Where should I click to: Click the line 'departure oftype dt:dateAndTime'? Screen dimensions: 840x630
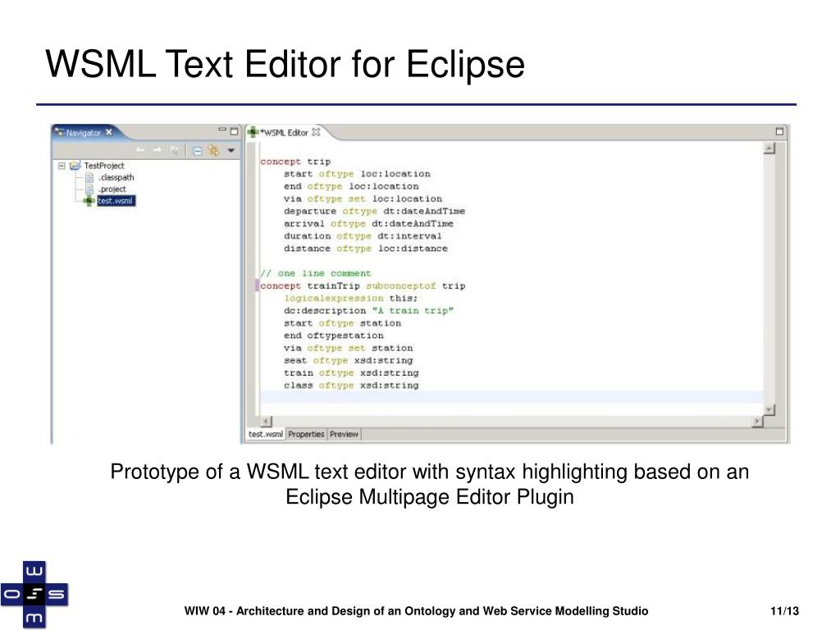[374, 211]
